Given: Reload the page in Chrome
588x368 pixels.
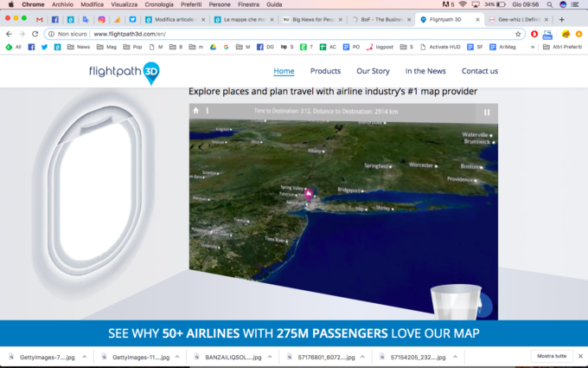Looking at the screenshot, I should [x=35, y=34].
